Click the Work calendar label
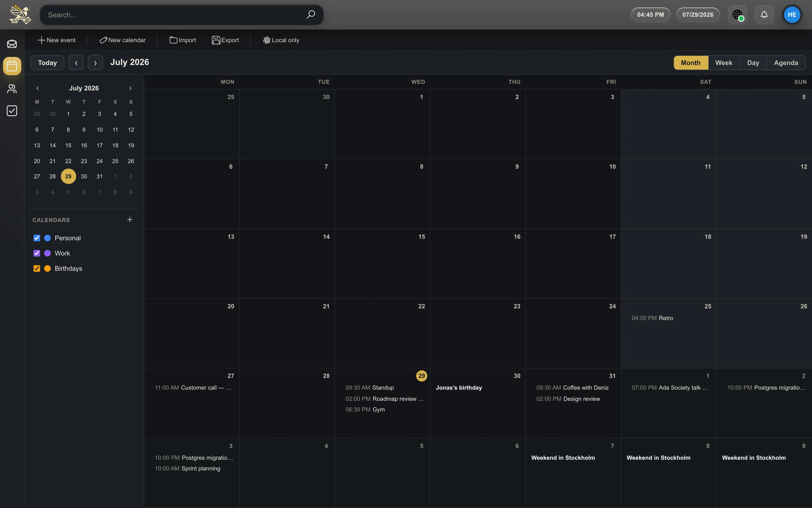 coord(62,253)
